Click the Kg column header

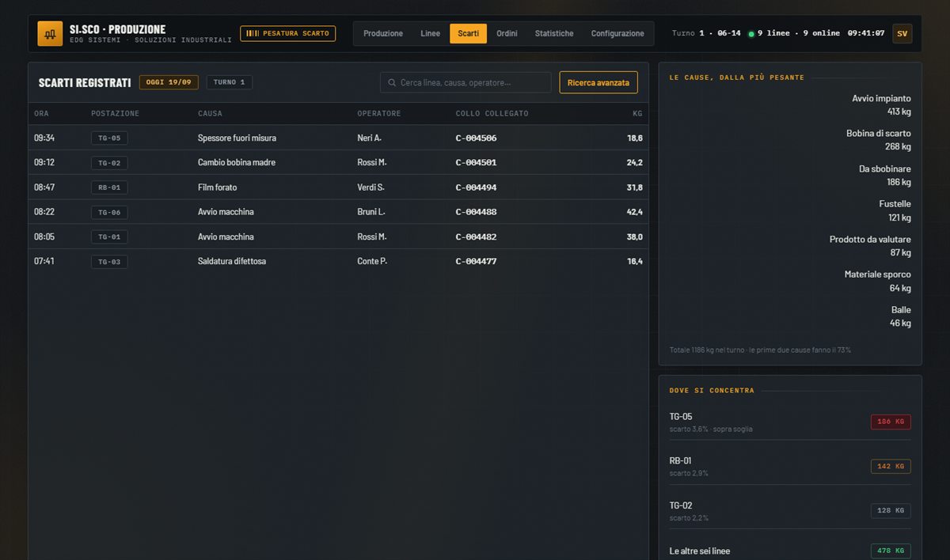(x=637, y=113)
